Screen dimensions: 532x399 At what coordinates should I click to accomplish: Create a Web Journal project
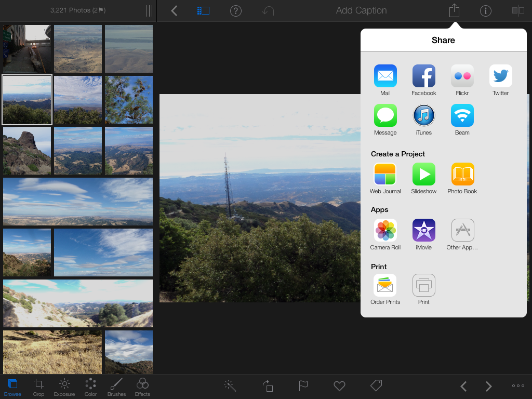(x=385, y=174)
